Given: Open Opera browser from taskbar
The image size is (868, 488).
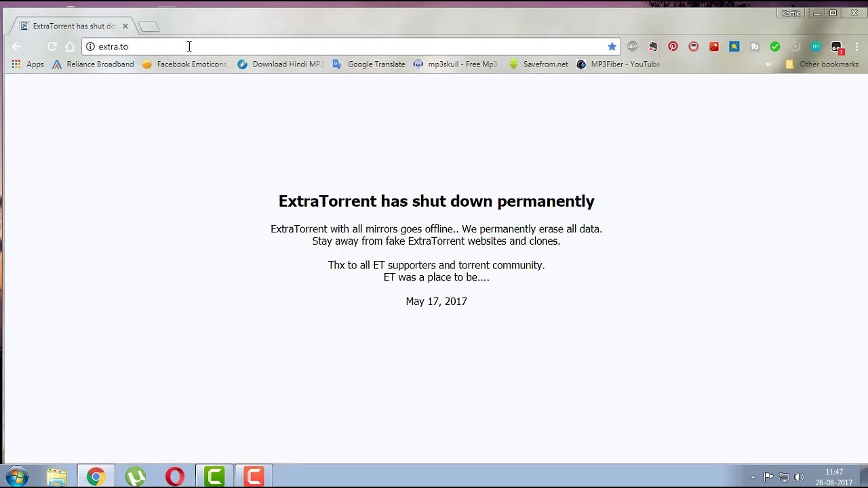Looking at the screenshot, I should pyautogui.click(x=175, y=476).
